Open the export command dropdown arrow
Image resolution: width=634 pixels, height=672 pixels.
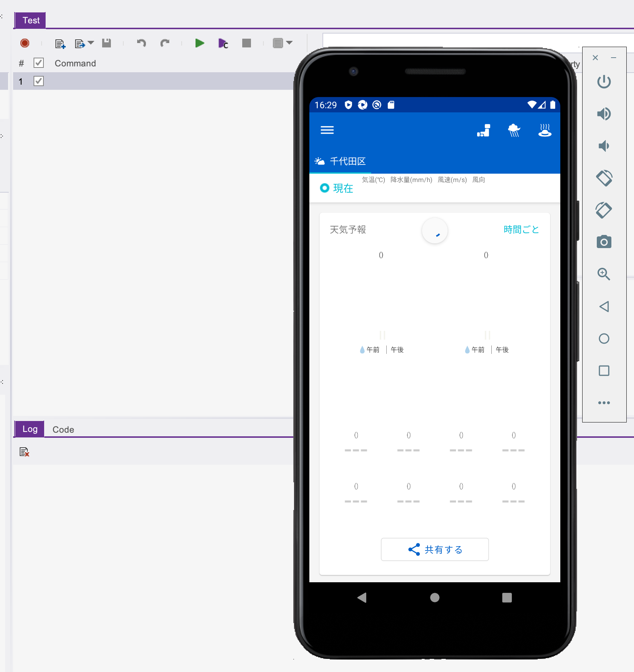tap(91, 43)
